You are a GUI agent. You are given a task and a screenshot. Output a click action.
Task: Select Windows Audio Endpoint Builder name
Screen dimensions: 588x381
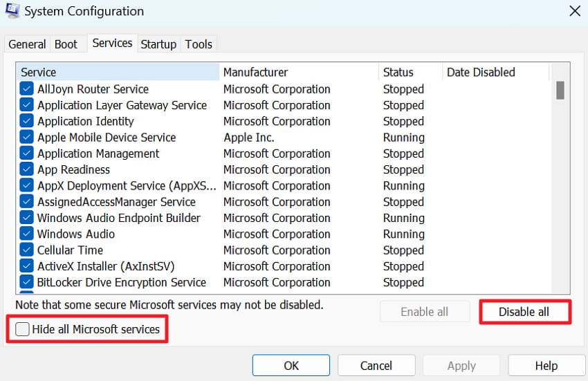coord(119,218)
